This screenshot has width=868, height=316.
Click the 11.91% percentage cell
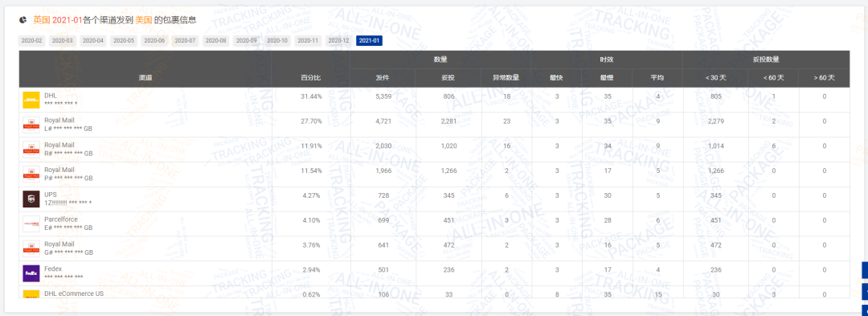click(x=311, y=146)
